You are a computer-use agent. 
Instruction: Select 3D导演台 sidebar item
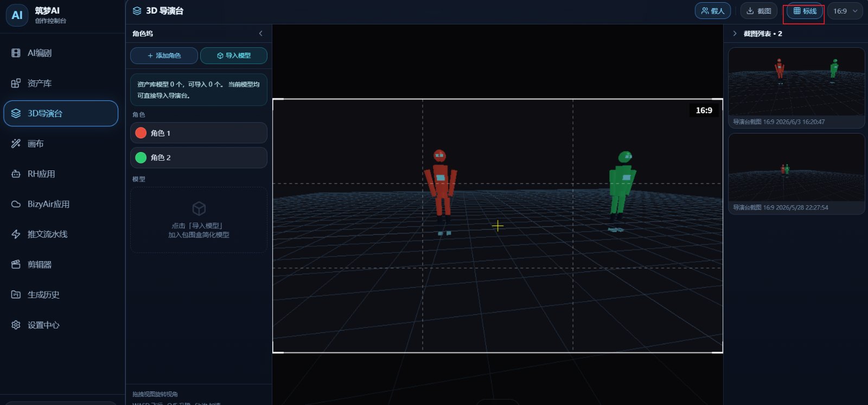(x=61, y=113)
